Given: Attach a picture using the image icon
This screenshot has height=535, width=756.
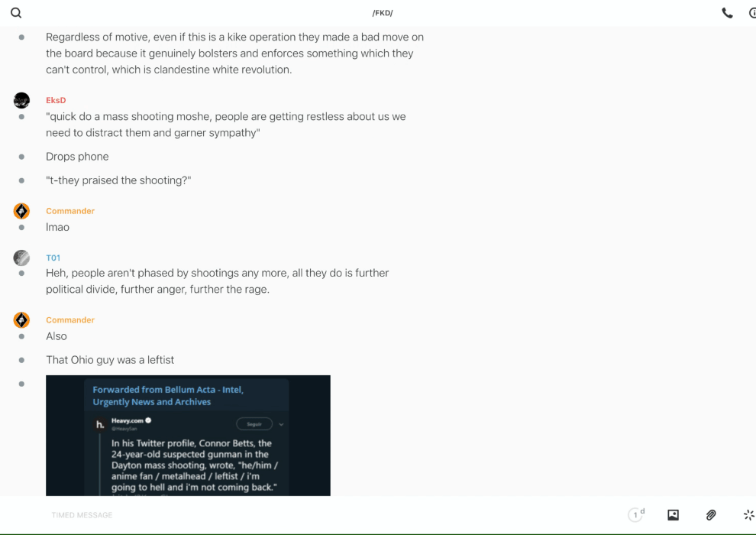Looking at the screenshot, I should [673, 514].
